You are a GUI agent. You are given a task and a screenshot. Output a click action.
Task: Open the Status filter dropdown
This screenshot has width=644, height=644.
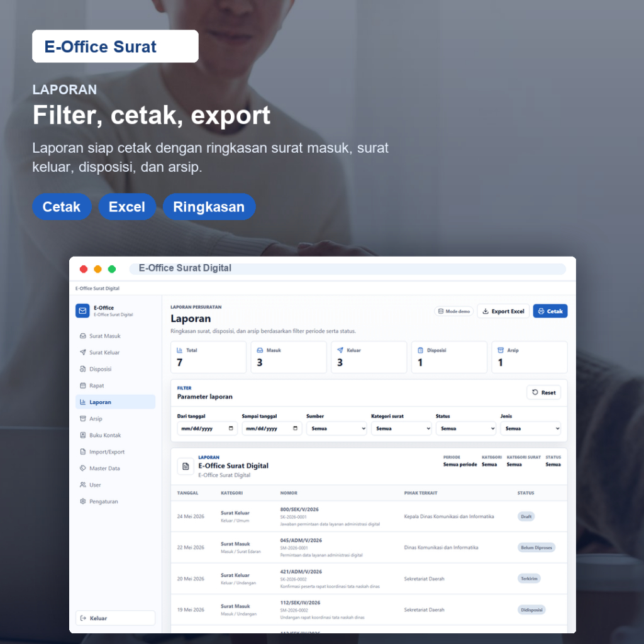point(466,428)
